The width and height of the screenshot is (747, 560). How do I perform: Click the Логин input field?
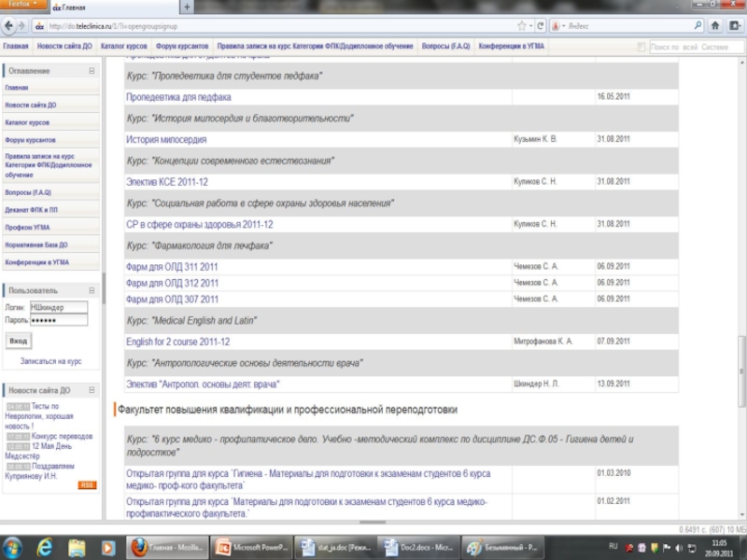coord(59,307)
